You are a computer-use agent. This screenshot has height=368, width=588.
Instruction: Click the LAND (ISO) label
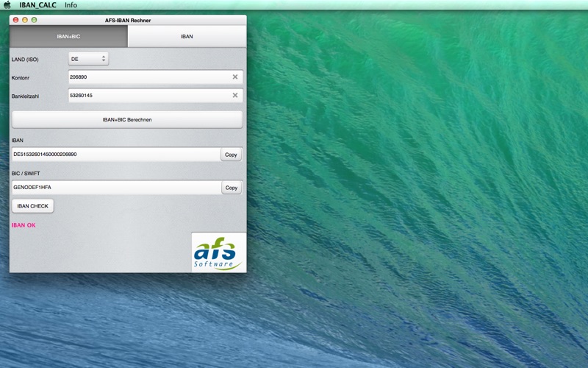point(25,60)
